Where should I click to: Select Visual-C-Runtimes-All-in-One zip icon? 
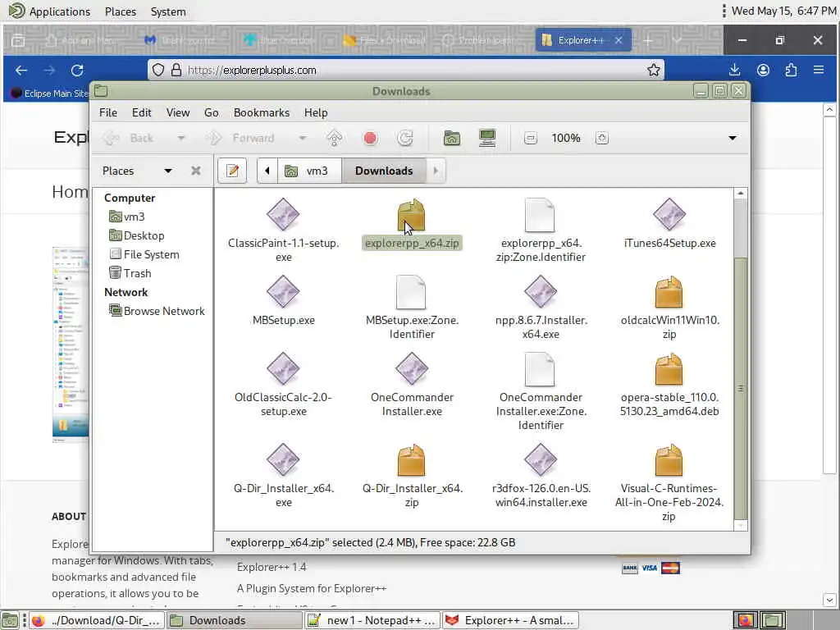tap(669, 460)
